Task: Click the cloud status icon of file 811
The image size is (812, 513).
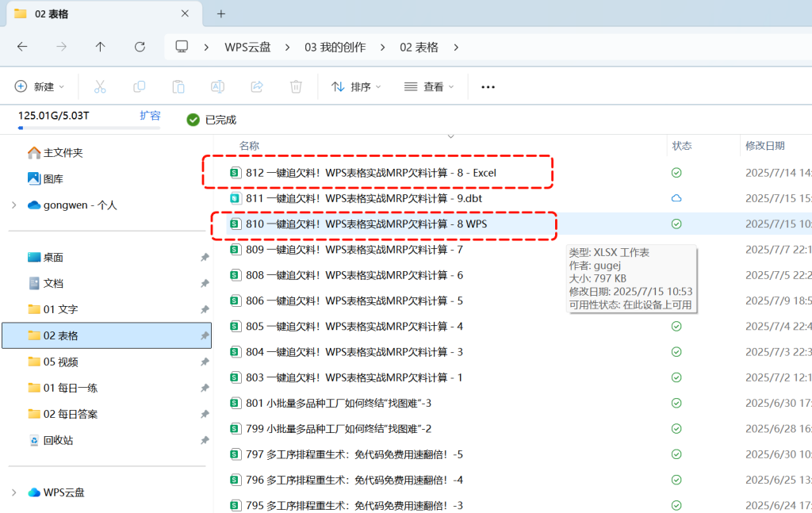Action: (676, 198)
